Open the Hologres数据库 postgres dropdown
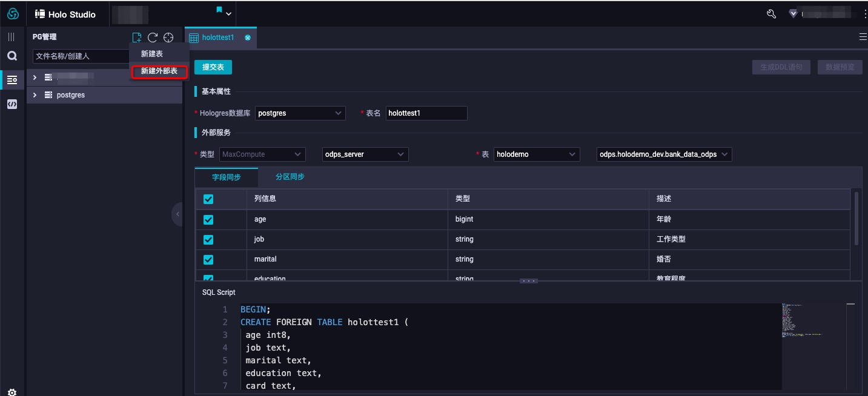 click(x=300, y=113)
